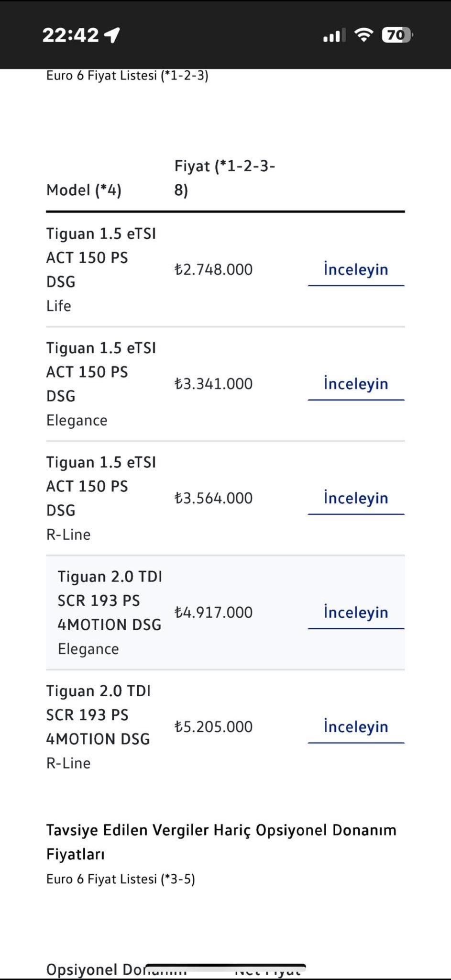Open İnceleyin for the 2.0 TDI Elegance

tap(356, 612)
